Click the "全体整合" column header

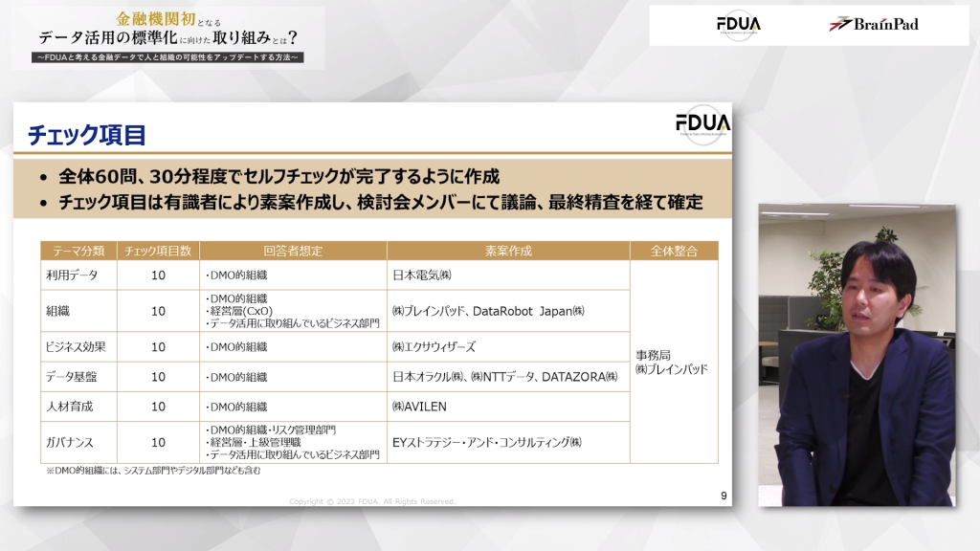click(674, 251)
